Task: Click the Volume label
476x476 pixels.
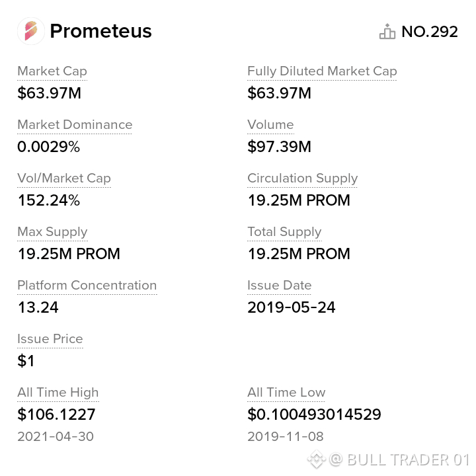Action: pos(270,124)
